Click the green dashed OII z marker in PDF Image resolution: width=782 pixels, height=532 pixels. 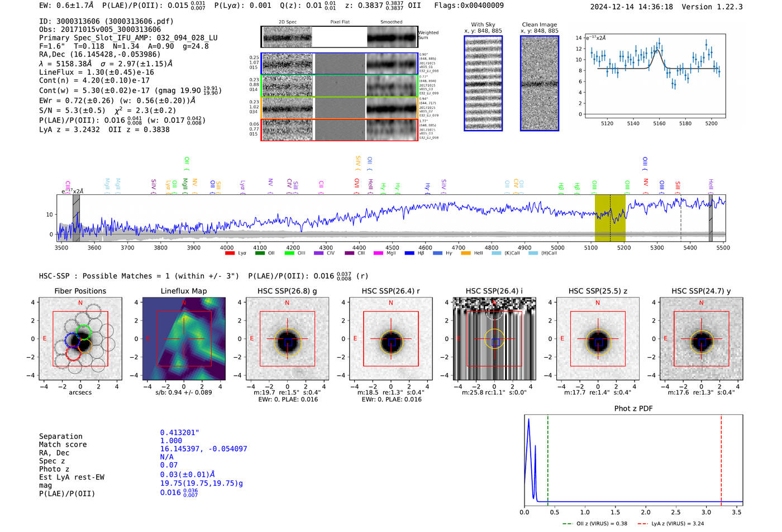tap(548, 460)
